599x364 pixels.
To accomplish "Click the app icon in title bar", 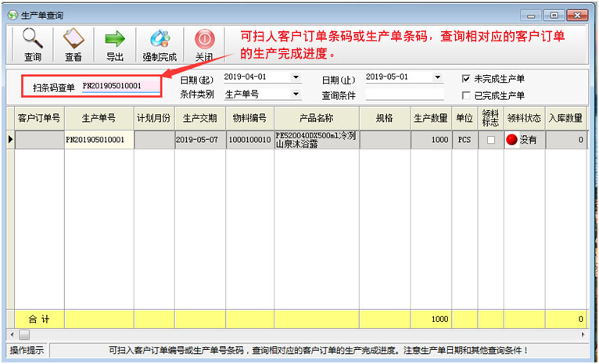I will point(13,15).
